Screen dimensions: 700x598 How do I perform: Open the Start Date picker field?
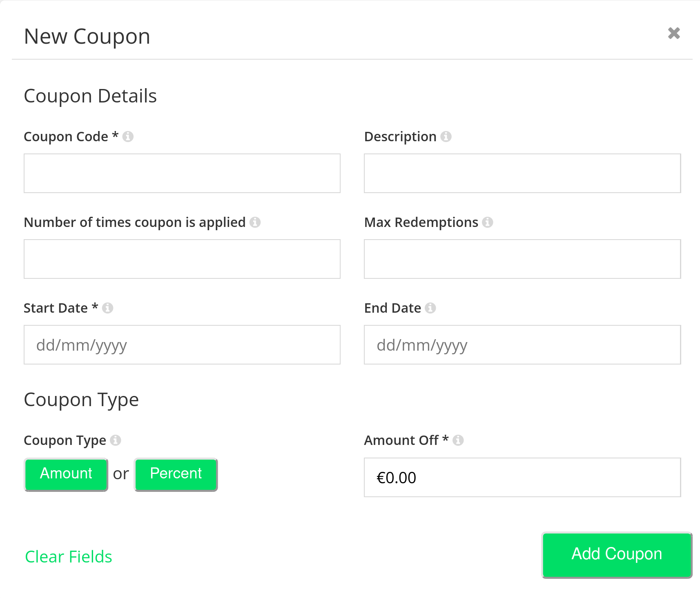click(x=182, y=345)
